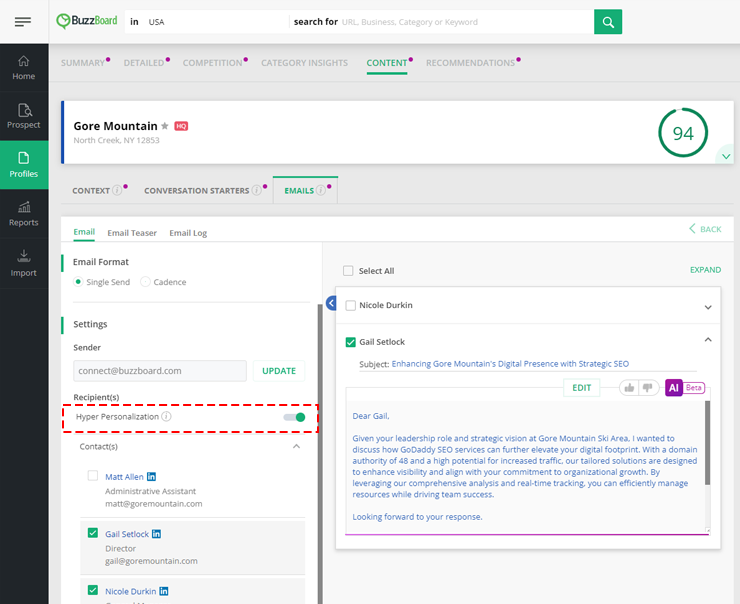Open the CONTENT tab
The height and width of the screenshot is (604, 740).
pyautogui.click(x=387, y=63)
